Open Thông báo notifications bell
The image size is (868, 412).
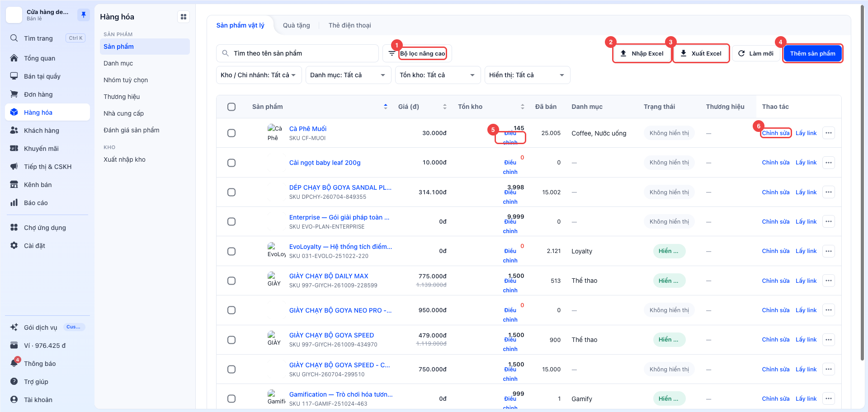coord(47,364)
